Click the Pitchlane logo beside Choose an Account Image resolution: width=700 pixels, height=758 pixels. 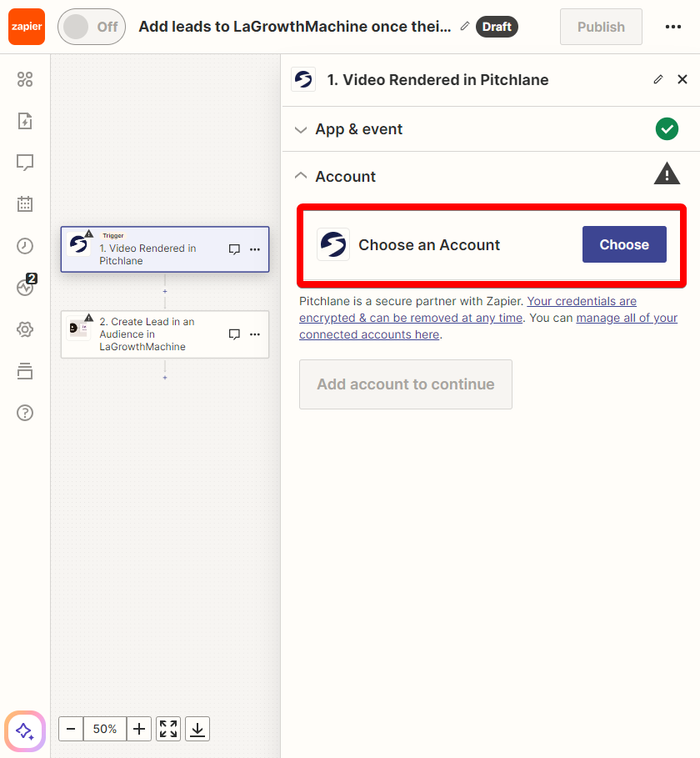[333, 244]
